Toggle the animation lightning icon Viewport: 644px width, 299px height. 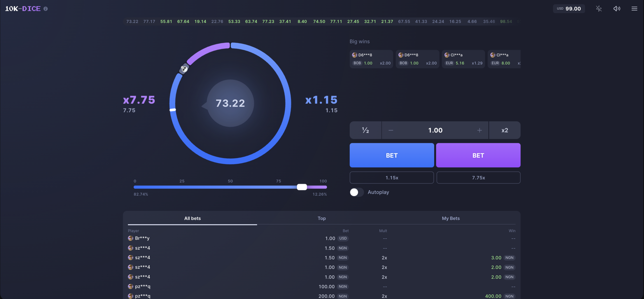coord(599,9)
